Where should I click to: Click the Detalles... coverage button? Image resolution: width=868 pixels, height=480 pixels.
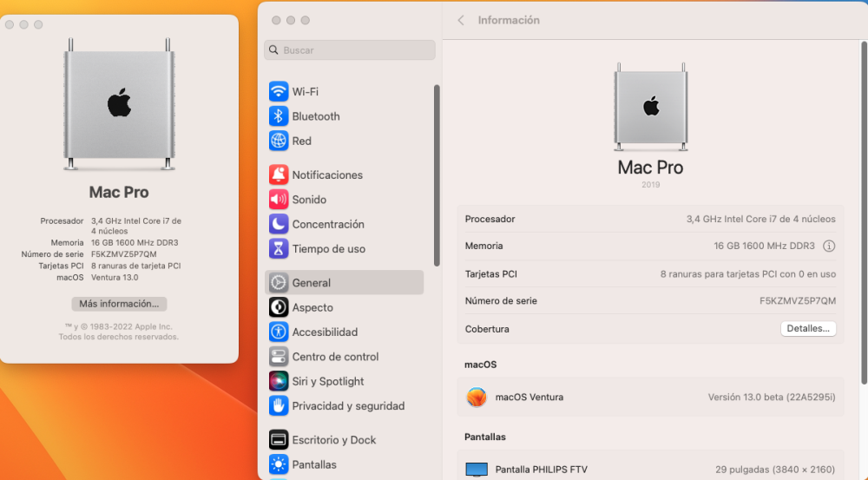[x=808, y=328]
